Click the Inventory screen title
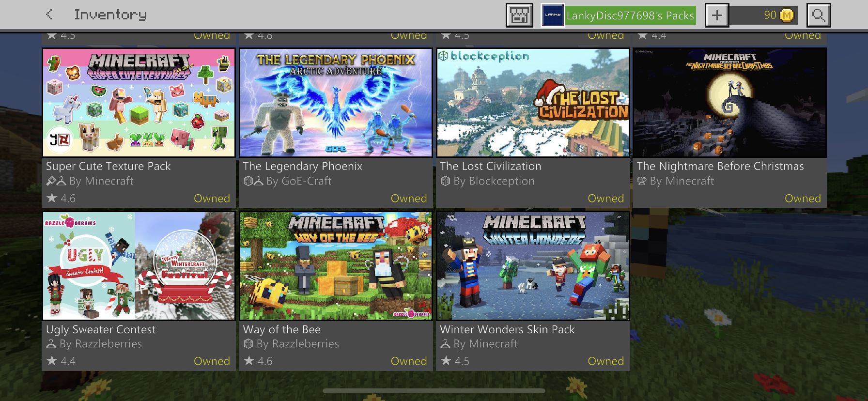 click(x=110, y=15)
